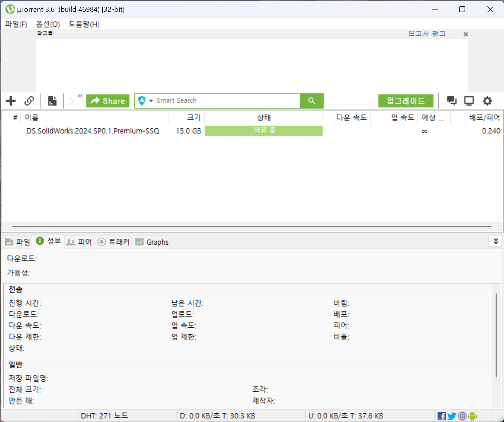Open the 도움말(H) menu

coord(84,24)
